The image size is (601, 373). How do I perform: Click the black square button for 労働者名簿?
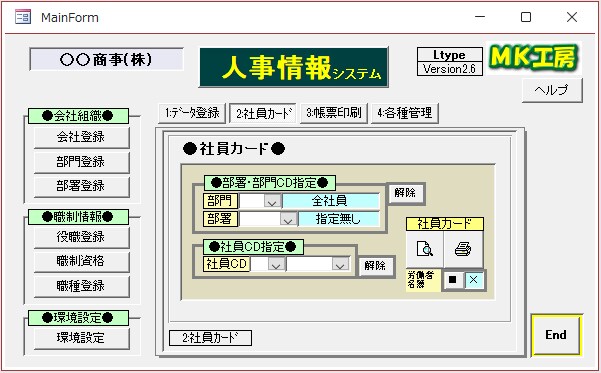pos(453,280)
